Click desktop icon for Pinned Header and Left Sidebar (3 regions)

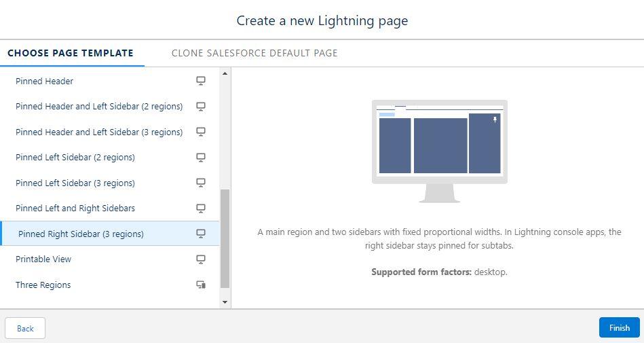(x=201, y=132)
